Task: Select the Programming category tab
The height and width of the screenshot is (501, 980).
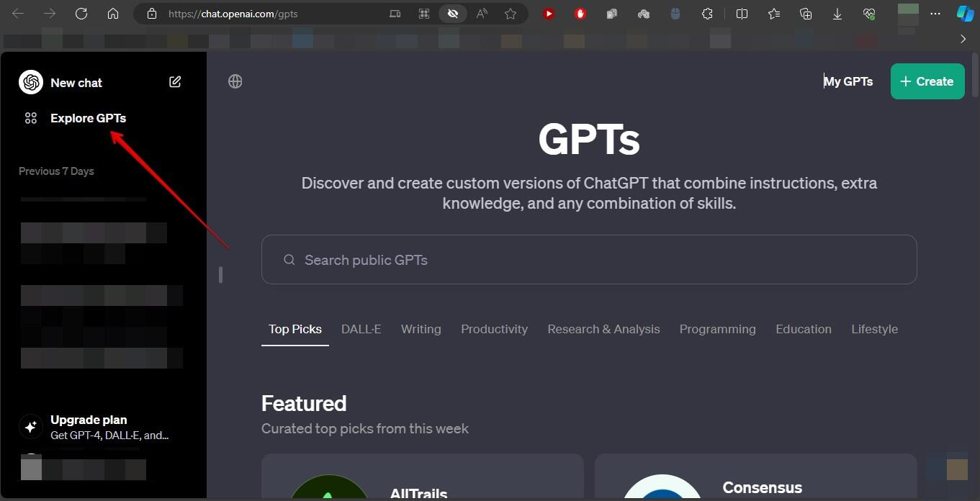Action: (717, 329)
